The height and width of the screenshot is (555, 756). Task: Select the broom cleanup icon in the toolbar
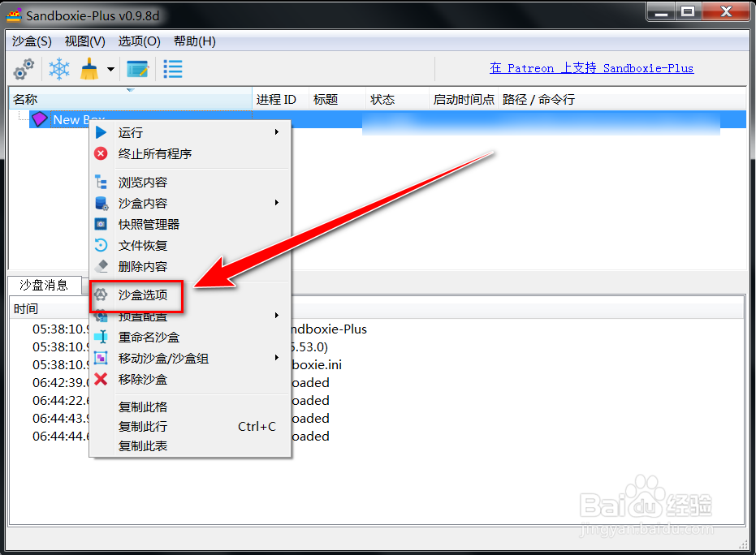[x=88, y=68]
